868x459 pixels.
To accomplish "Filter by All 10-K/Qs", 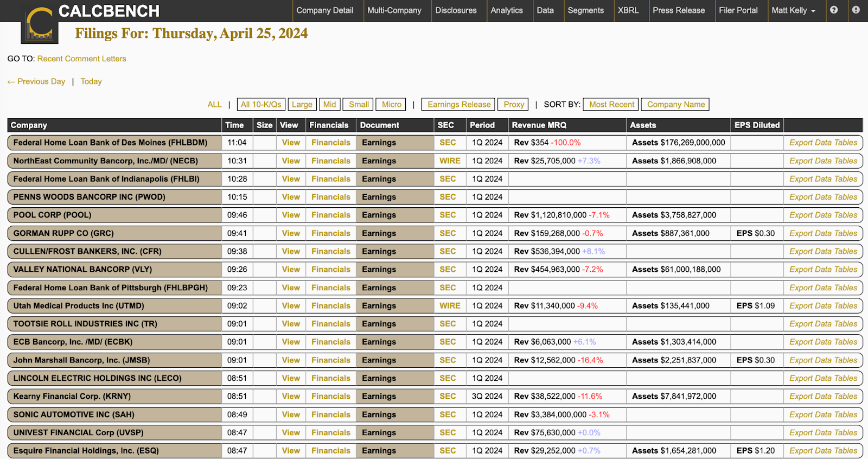I will pyautogui.click(x=261, y=104).
